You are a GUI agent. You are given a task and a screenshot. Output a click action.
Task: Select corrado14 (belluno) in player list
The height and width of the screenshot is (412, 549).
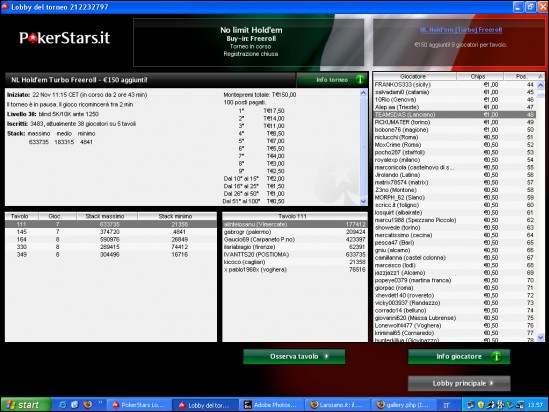[454, 310]
